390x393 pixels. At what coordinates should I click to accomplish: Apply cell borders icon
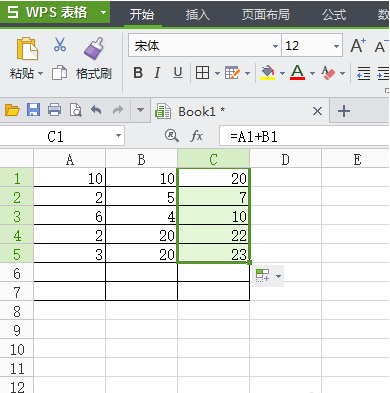pos(202,73)
